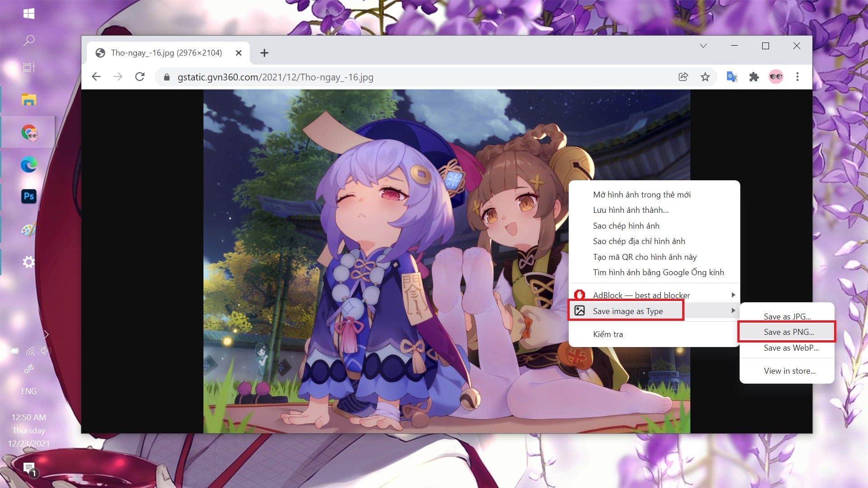The height and width of the screenshot is (488, 868).
Task: Show hidden tray icons chevron
Action: click(46, 334)
